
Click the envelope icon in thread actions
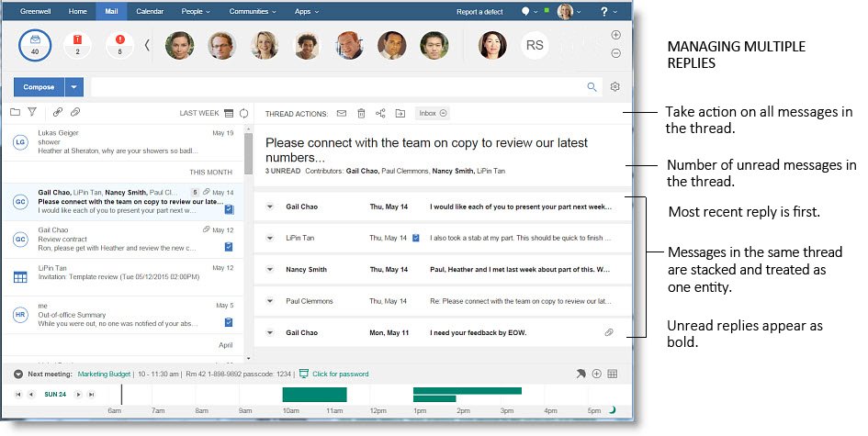(x=342, y=114)
